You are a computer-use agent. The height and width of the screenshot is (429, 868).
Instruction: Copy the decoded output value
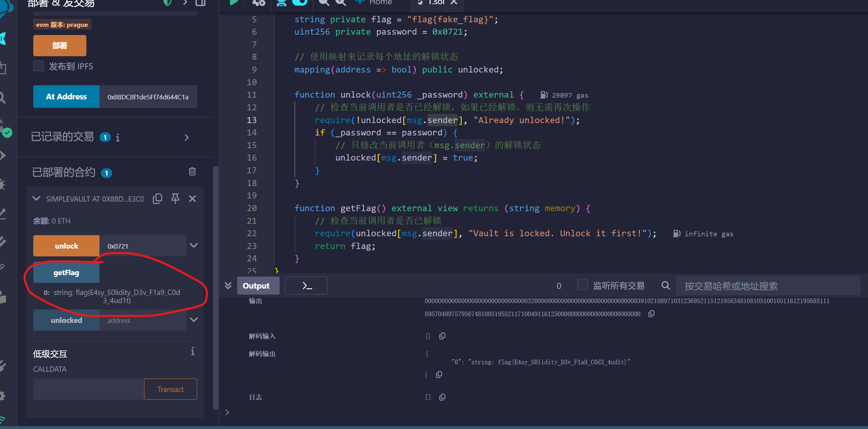(439, 374)
